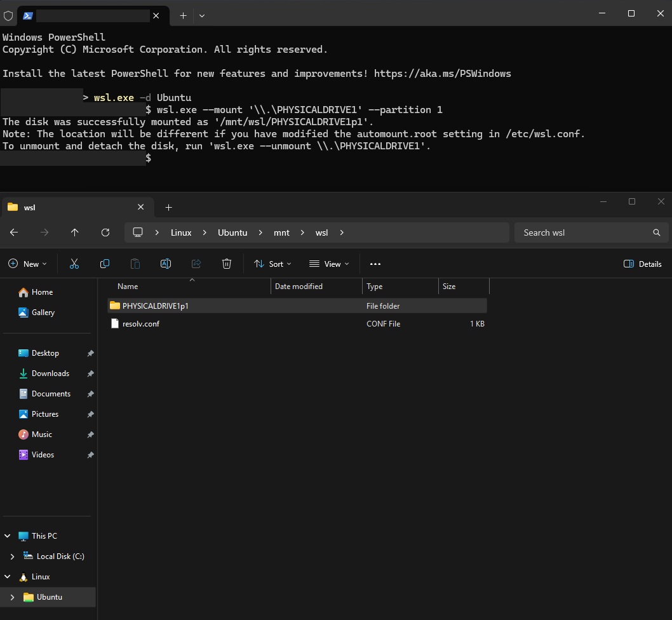Expand breadcrumb chevron after wsl
The width and height of the screenshot is (672, 620).
click(x=342, y=232)
